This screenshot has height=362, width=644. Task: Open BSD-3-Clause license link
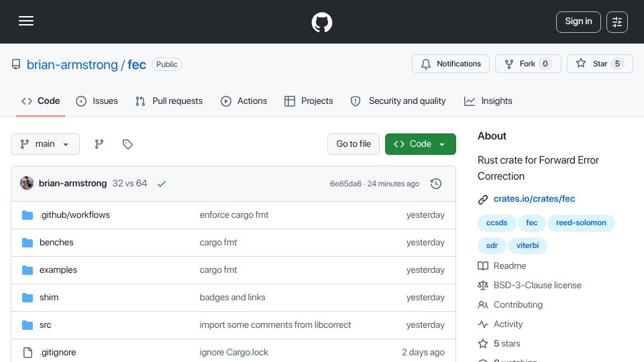click(x=529, y=285)
